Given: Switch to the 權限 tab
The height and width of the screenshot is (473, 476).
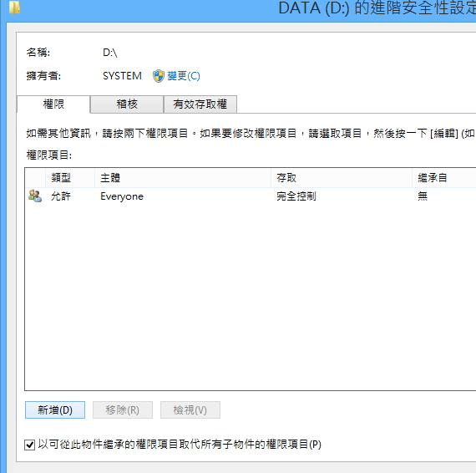Looking at the screenshot, I should (x=53, y=104).
